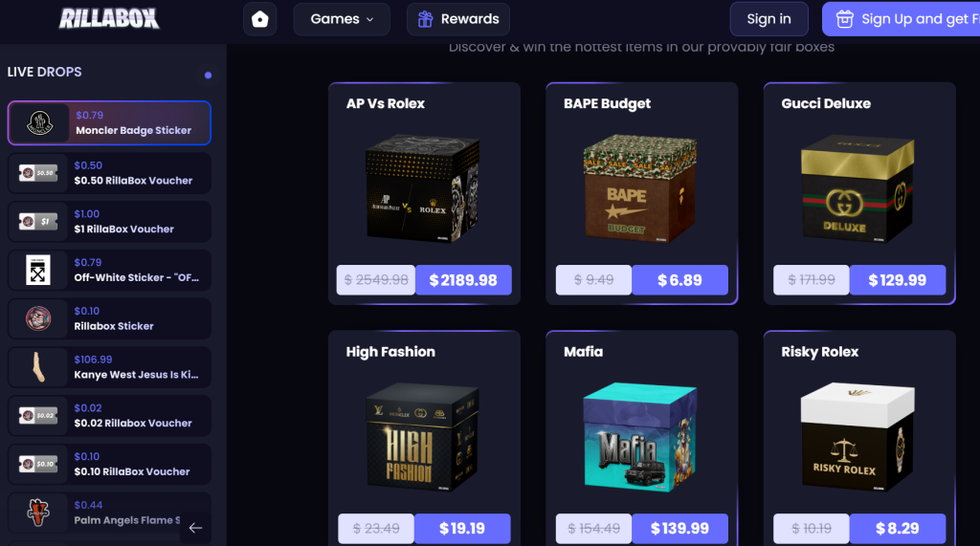Open the Games dropdown menu

[x=342, y=19]
